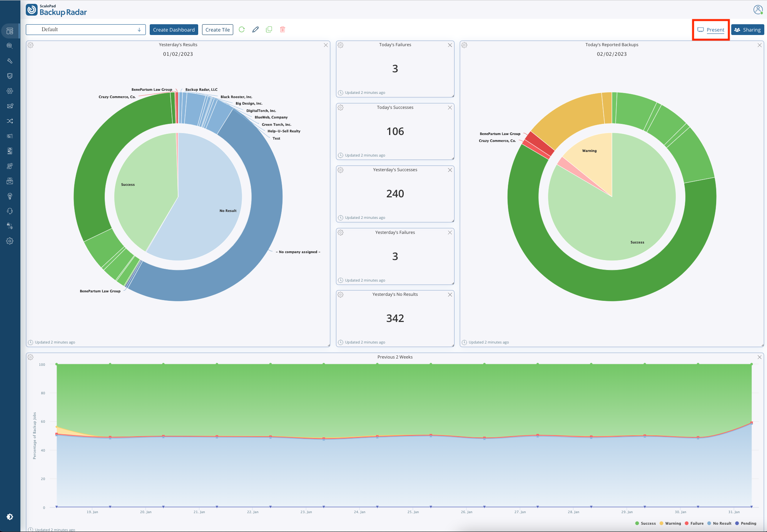The image size is (767, 532).
Task: Click Today's Failures value 3
Action: coord(395,69)
